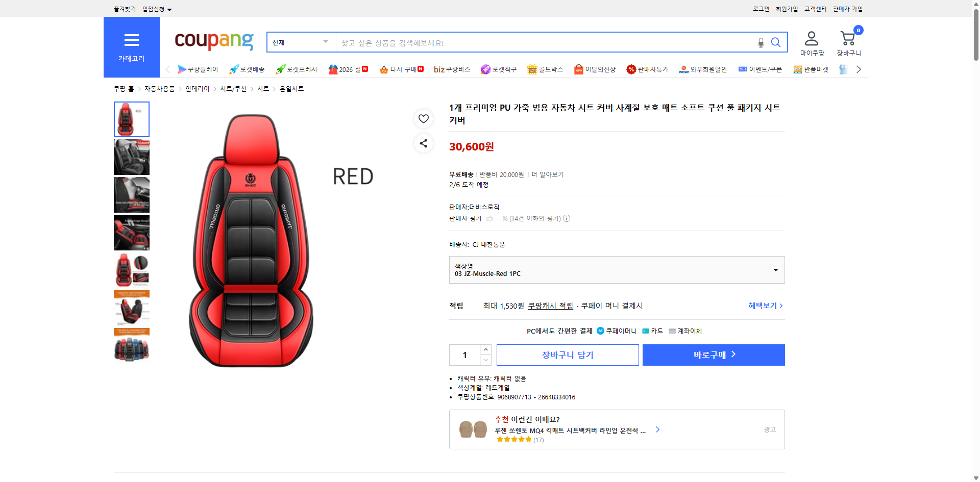Image resolution: width=980 pixels, height=482 pixels.
Task: Increase quantity with the up stepper arrow
Action: click(485, 349)
